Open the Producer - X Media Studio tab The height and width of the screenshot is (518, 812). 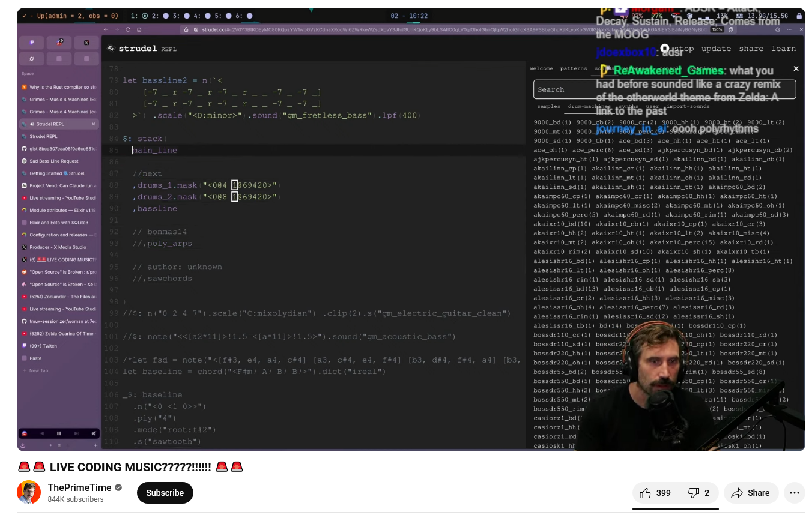59,247
